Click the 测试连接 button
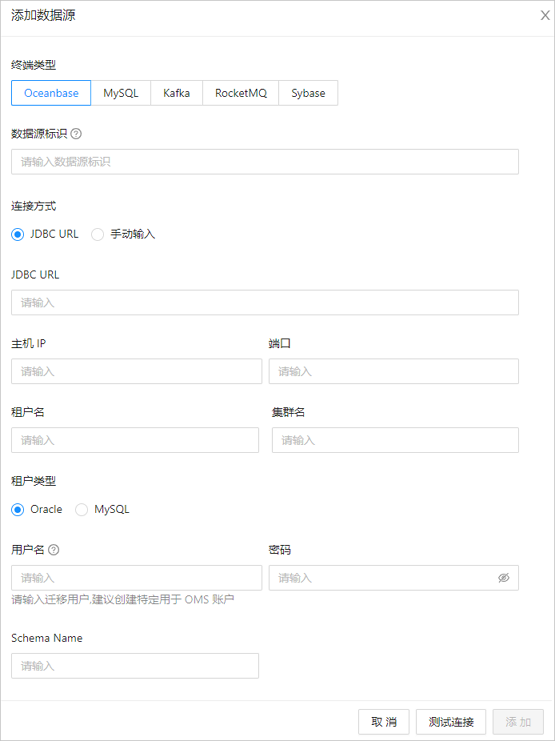555x741 pixels. pos(451,722)
